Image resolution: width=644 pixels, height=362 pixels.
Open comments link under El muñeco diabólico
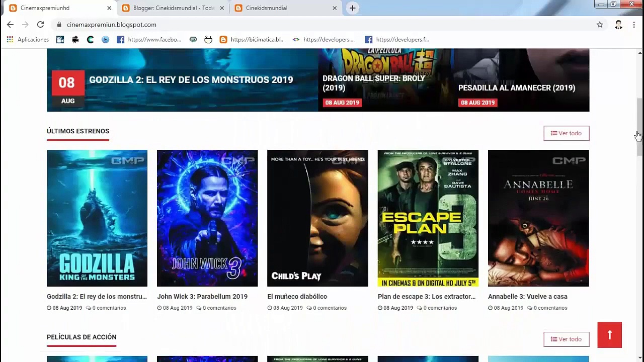click(327, 308)
